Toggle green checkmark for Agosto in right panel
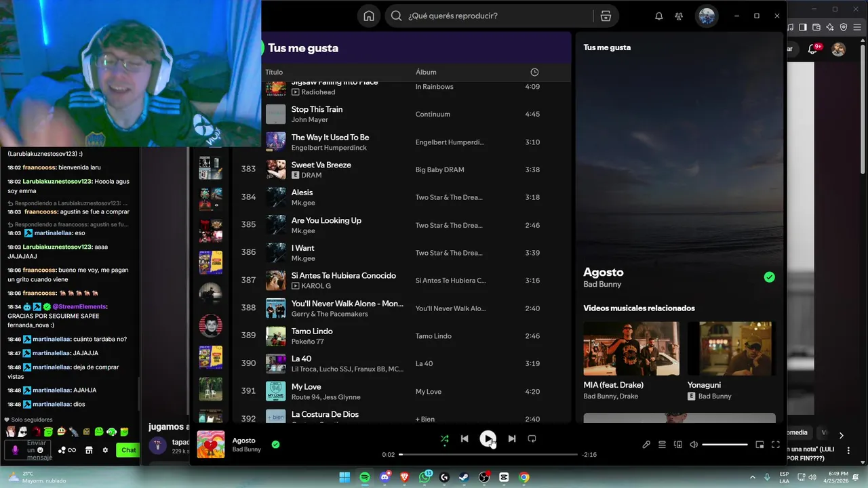Screen dimensions: 868x488 tap(769, 277)
